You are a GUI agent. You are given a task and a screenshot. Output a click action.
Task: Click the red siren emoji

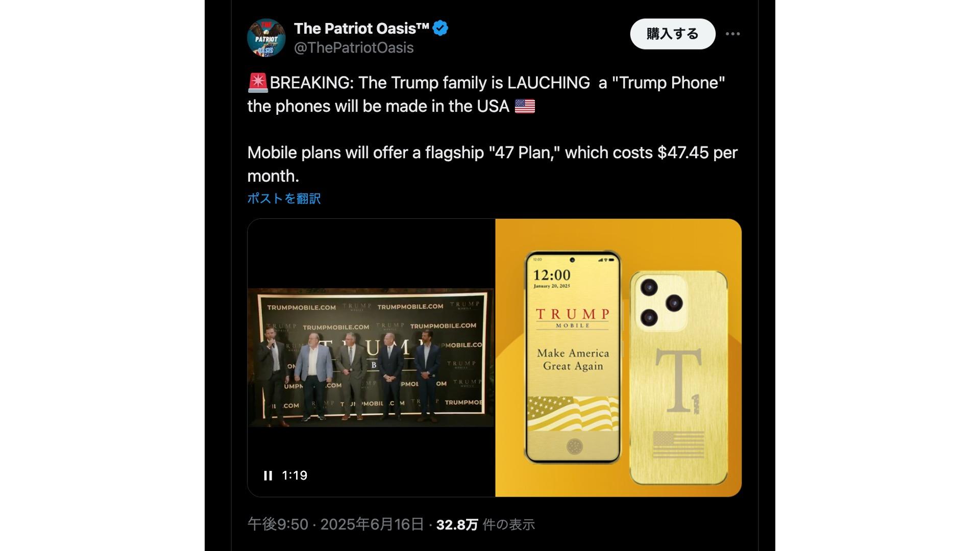point(258,83)
